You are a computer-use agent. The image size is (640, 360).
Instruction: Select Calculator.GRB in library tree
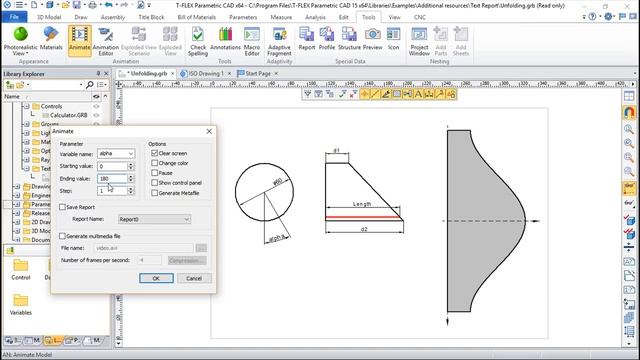(69, 115)
